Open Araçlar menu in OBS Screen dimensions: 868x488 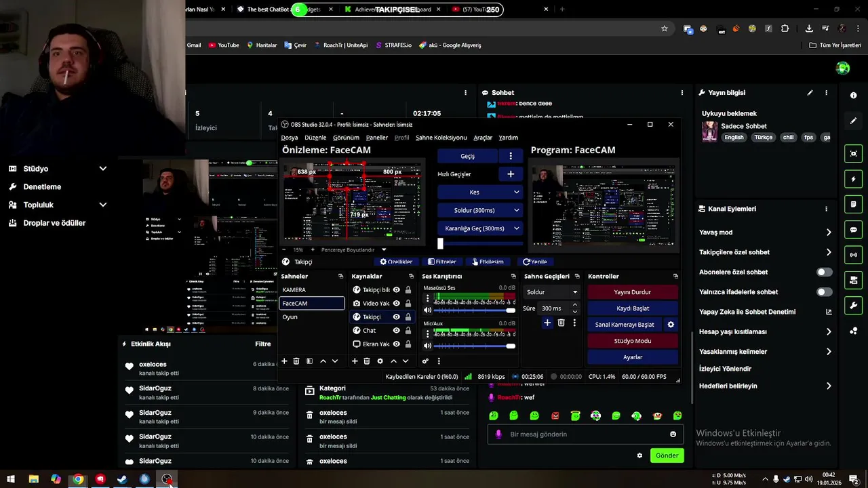pos(483,138)
